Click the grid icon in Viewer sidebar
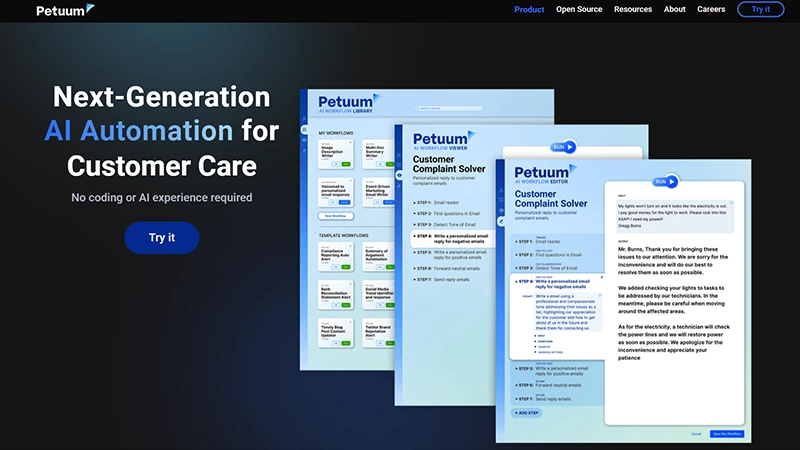 click(x=399, y=165)
